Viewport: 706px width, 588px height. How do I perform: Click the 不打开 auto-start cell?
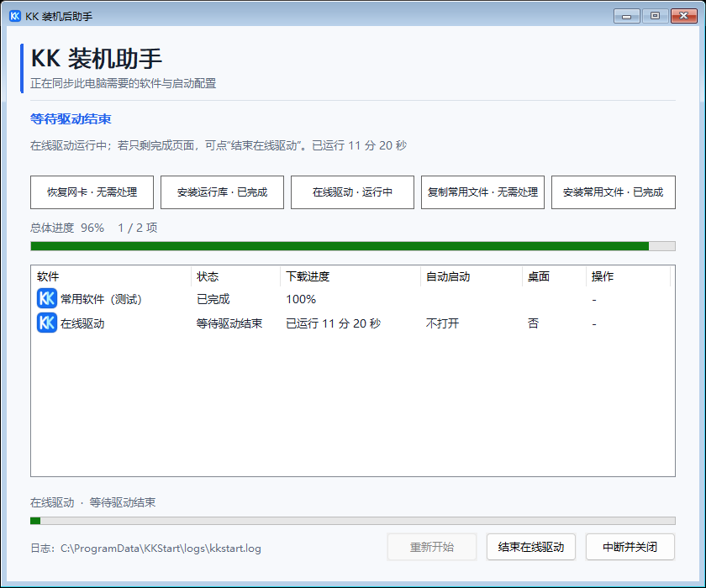pyautogui.click(x=443, y=323)
